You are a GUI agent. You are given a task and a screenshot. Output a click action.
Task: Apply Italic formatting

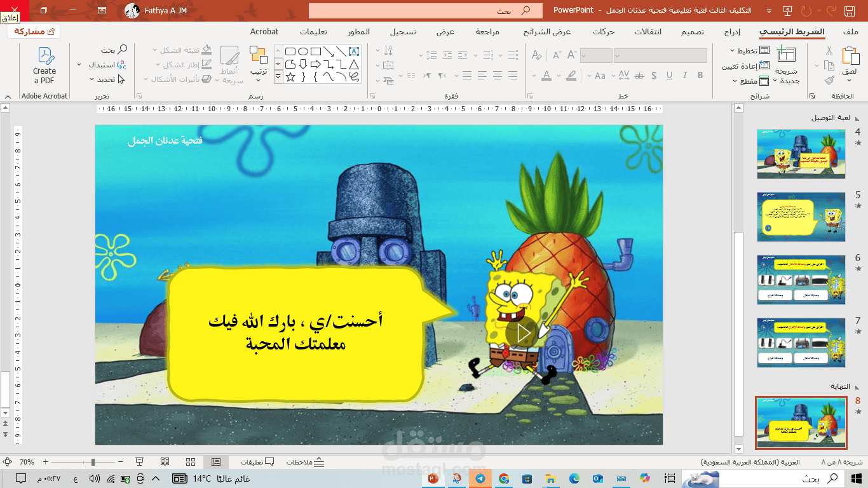point(684,76)
